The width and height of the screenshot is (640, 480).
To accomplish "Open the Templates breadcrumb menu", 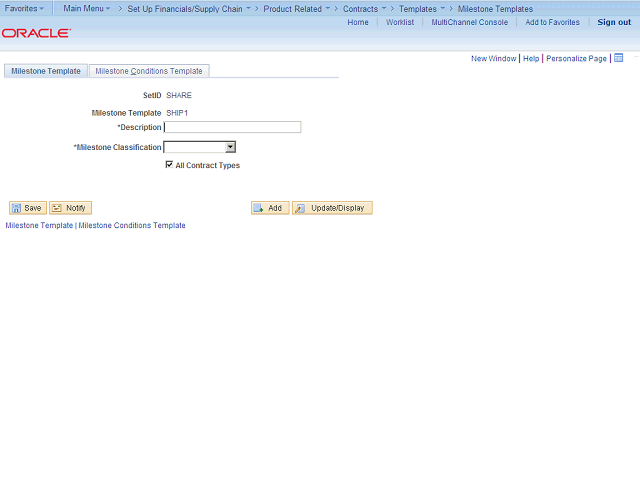I will (x=422, y=9).
